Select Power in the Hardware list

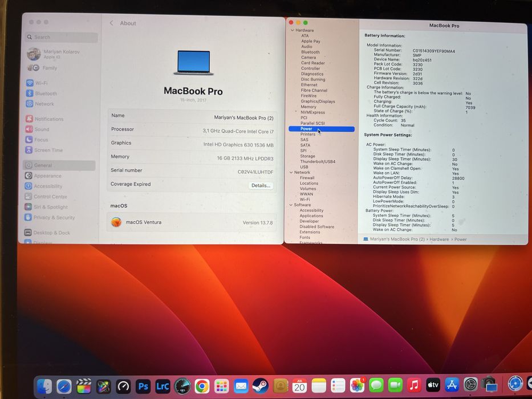pyautogui.click(x=321, y=129)
